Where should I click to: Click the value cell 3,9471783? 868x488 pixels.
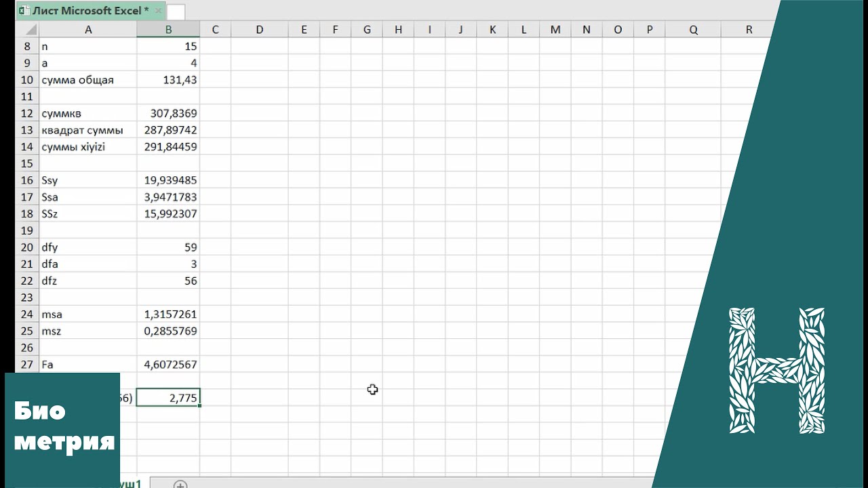click(x=168, y=197)
